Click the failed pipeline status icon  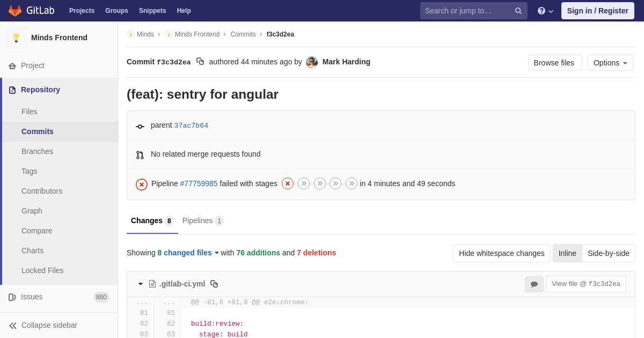[142, 184]
